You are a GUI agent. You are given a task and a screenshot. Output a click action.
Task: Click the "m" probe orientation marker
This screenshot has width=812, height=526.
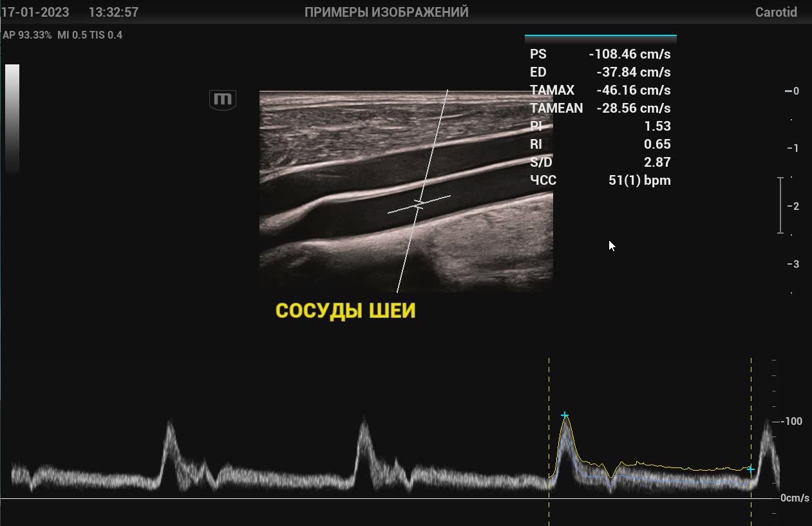click(x=223, y=100)
